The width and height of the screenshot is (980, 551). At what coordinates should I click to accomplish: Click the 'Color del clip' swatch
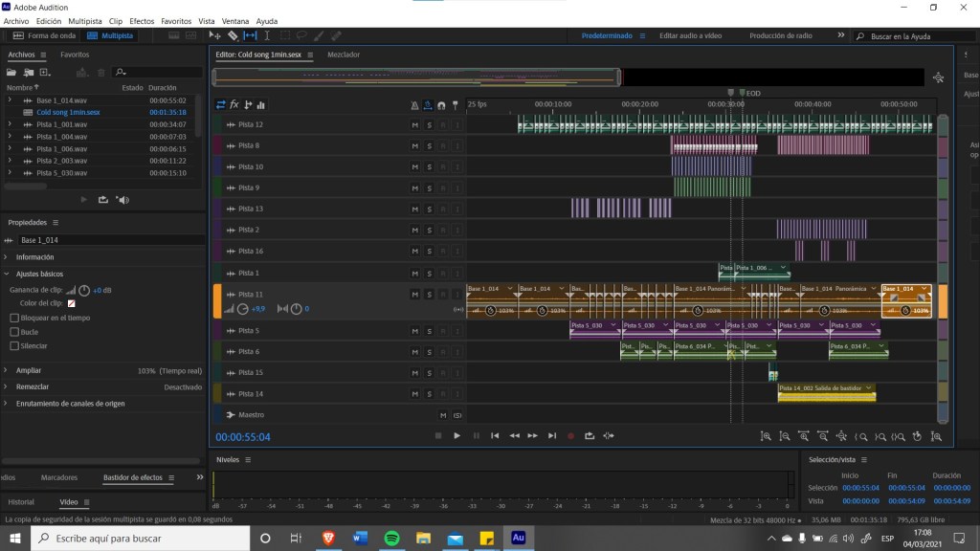71,303
